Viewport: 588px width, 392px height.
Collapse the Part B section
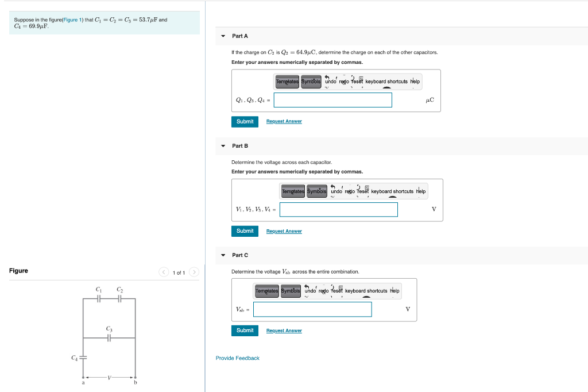click(x=222, y=145)
